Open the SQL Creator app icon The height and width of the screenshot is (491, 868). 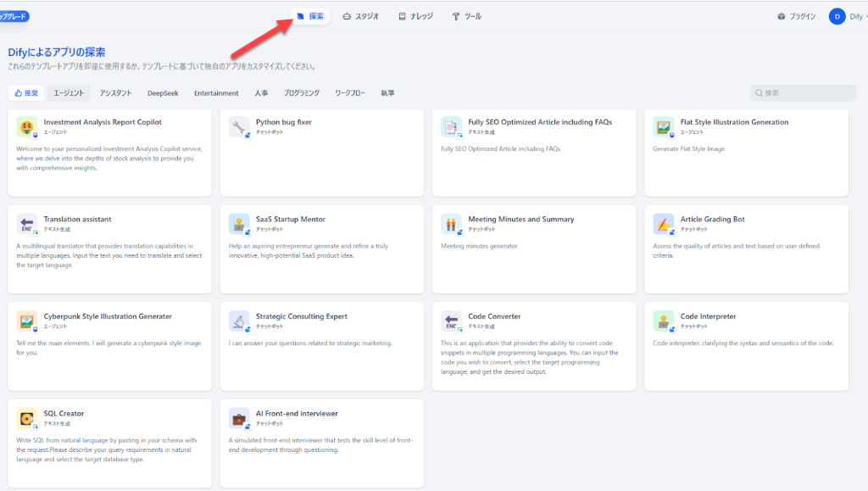coord(26,418)
